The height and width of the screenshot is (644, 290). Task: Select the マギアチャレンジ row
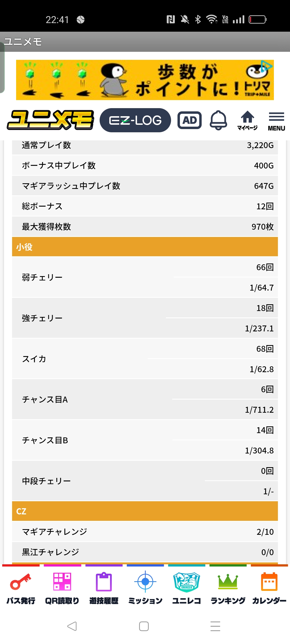[145, 532]
